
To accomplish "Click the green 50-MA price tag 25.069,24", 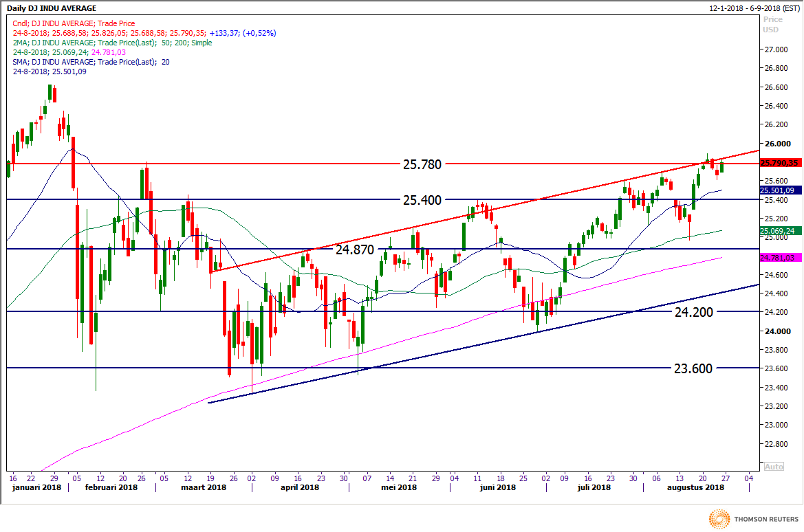I will [x=780, y=231].
